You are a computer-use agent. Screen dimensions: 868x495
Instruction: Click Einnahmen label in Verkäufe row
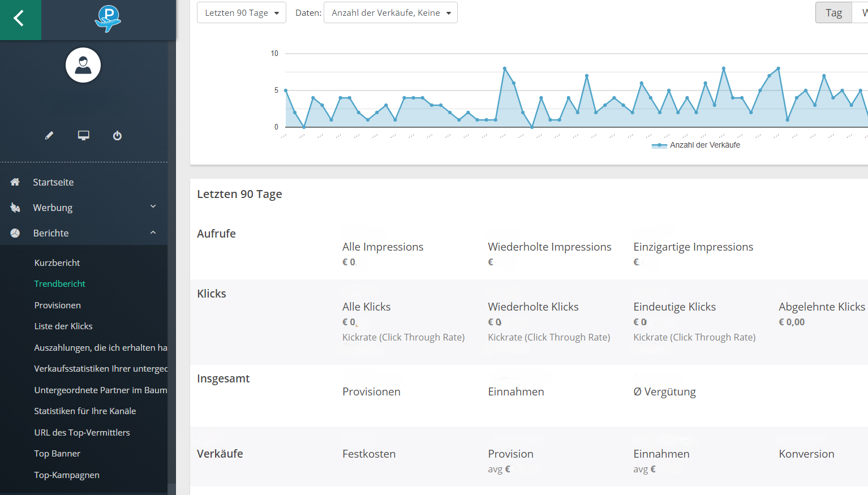pos(661,454)
